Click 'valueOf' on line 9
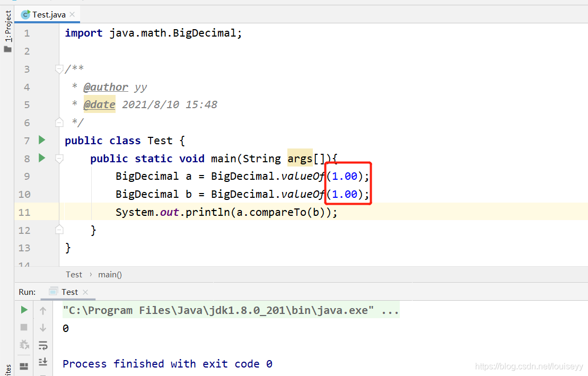The height and width of the screenshot is (376, 588). (x=303, y=177)
